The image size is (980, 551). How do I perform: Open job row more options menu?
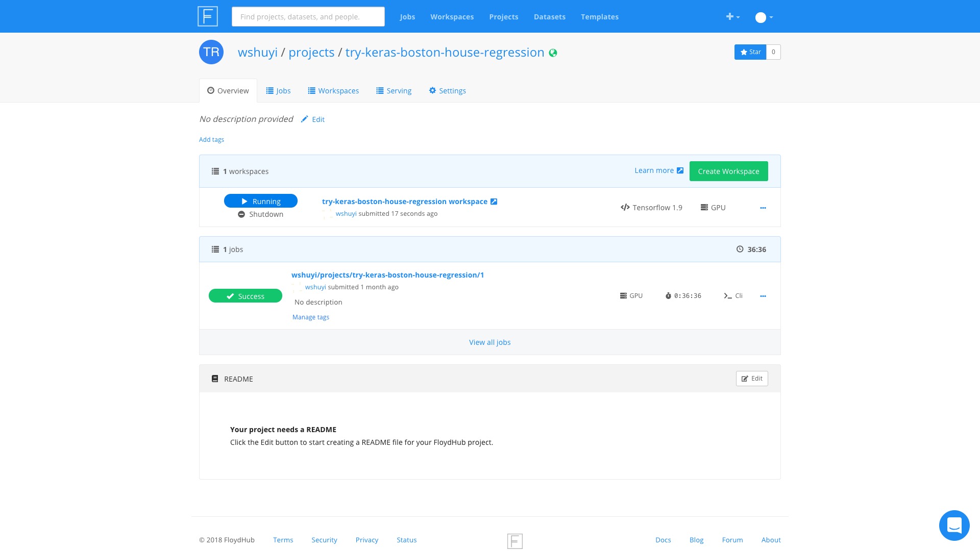(x=763, y=296)
